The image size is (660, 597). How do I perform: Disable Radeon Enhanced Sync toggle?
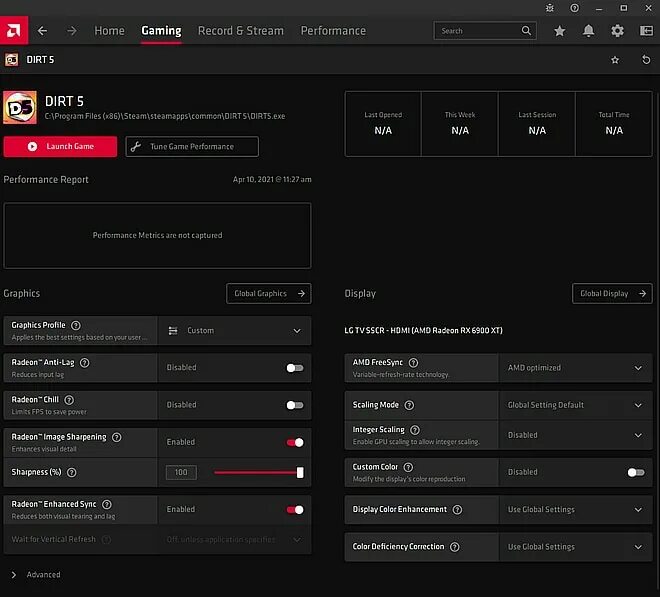pyautogui.click(x=295, y=510)
